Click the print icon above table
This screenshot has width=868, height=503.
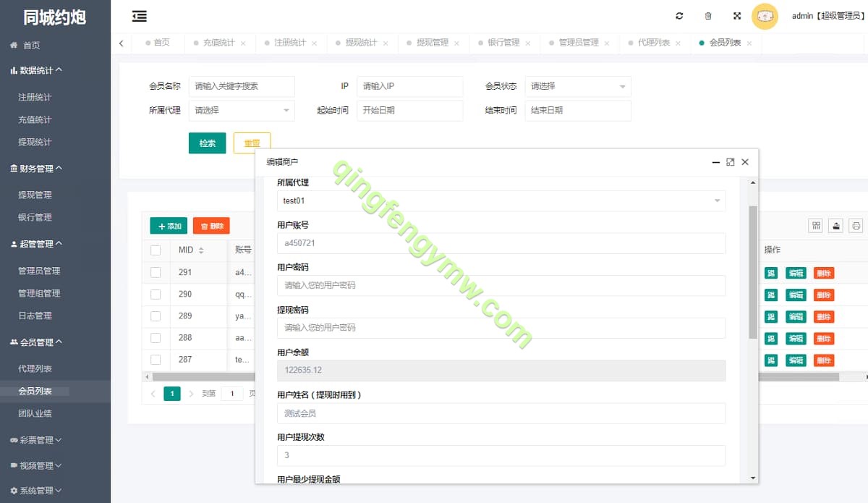coord(856,226)
